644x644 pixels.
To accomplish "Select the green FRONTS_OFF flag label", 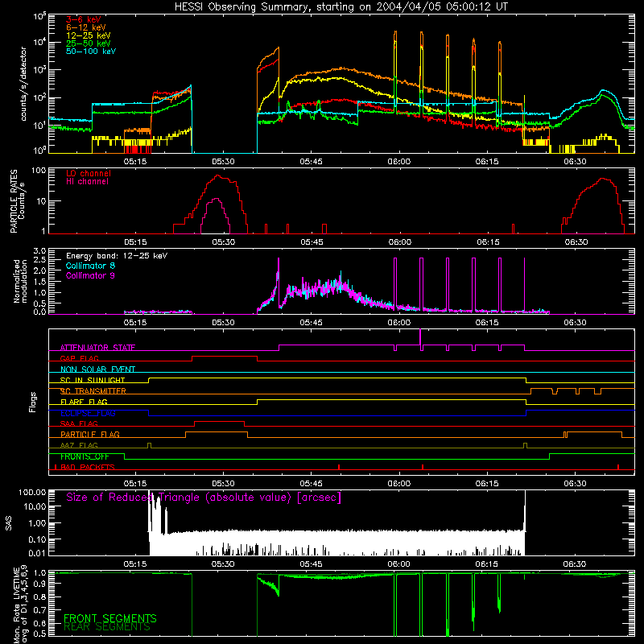I will tap(85, 456).
